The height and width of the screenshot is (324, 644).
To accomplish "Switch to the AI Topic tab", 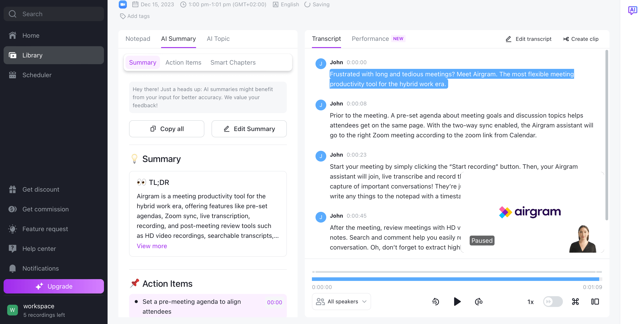I will coord(218,39).
